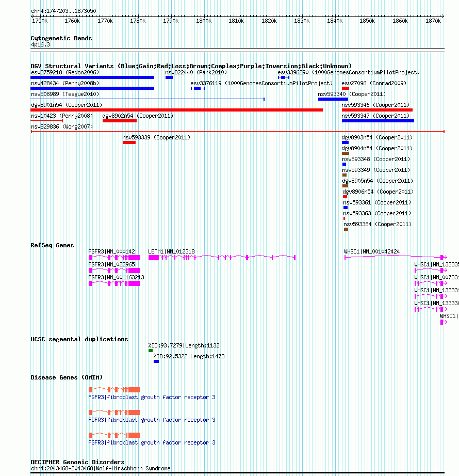Click the nsv428434 (Perry2008b) variant label

coord(65,83)
